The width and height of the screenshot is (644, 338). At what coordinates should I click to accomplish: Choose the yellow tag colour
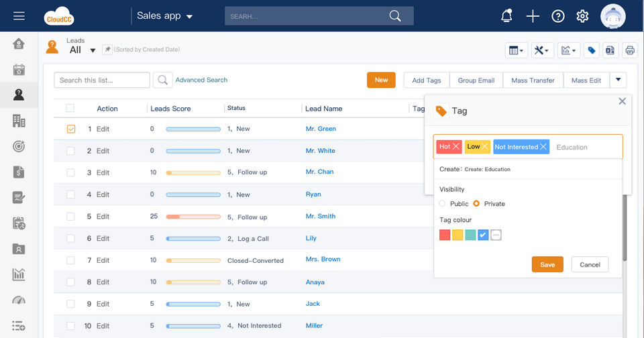point(458,235)
